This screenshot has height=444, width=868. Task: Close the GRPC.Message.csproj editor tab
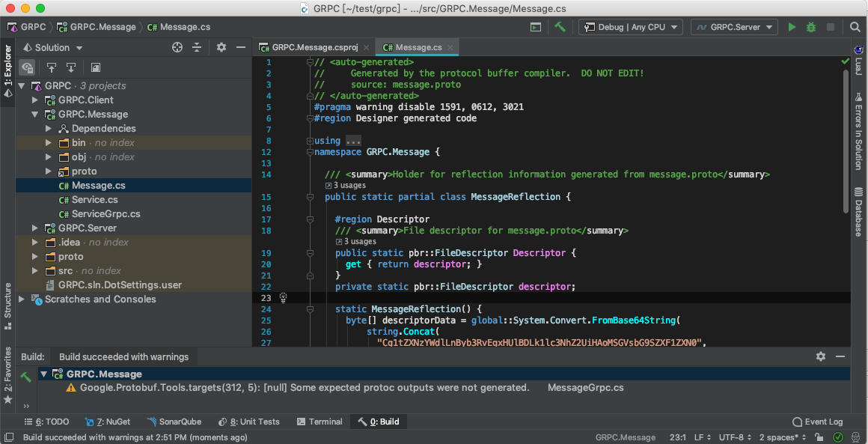pos(364,48)
